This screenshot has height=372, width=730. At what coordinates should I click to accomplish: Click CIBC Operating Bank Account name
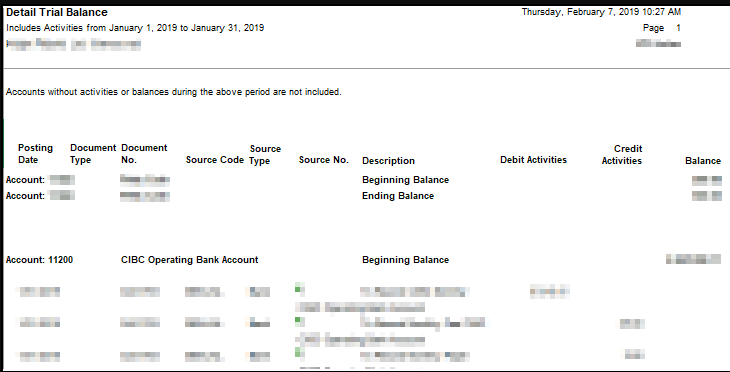coord(189,260)
